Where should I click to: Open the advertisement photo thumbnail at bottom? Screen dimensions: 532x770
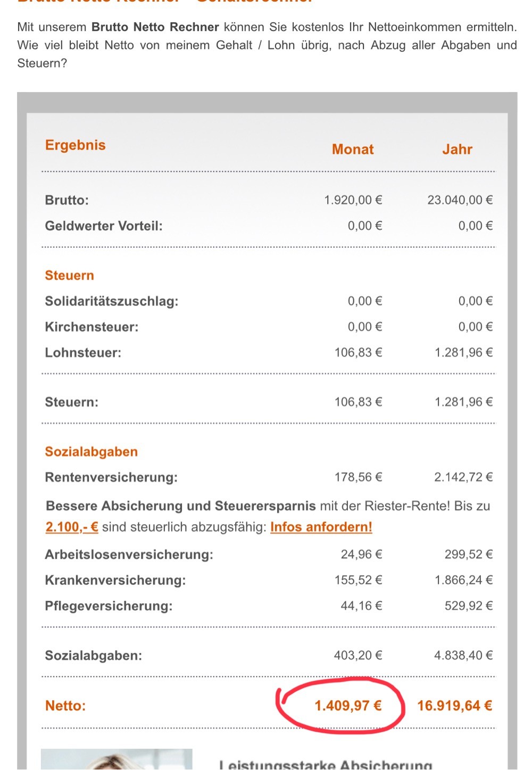(x=117, y=759)
